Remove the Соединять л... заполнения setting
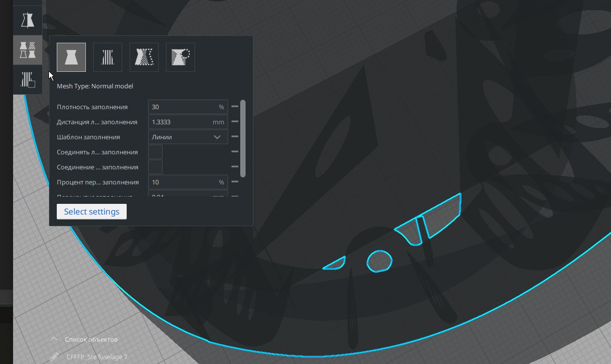The width and height of the screenshot is (611, 364). (234, 152)
